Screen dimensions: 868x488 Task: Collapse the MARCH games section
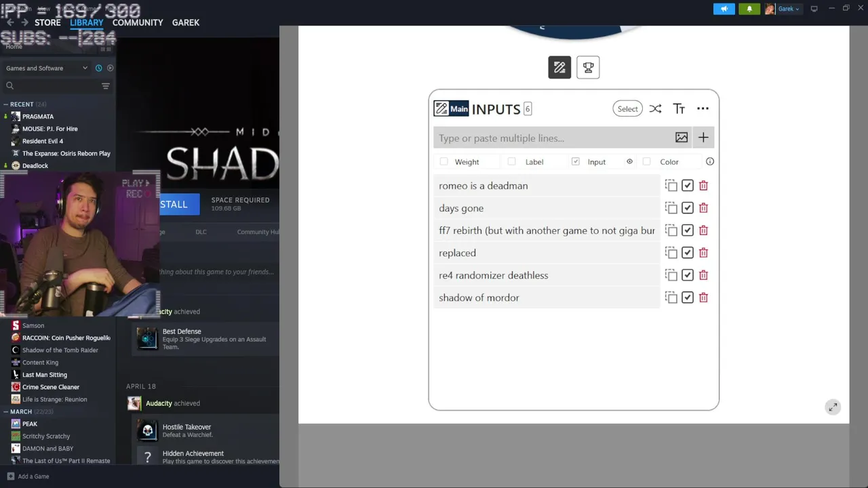[x=5, y=411]
